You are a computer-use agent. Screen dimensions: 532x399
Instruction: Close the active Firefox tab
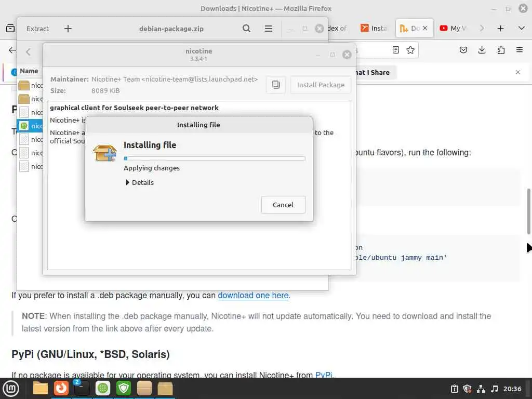pyautogui.click(x=425, y=28)
